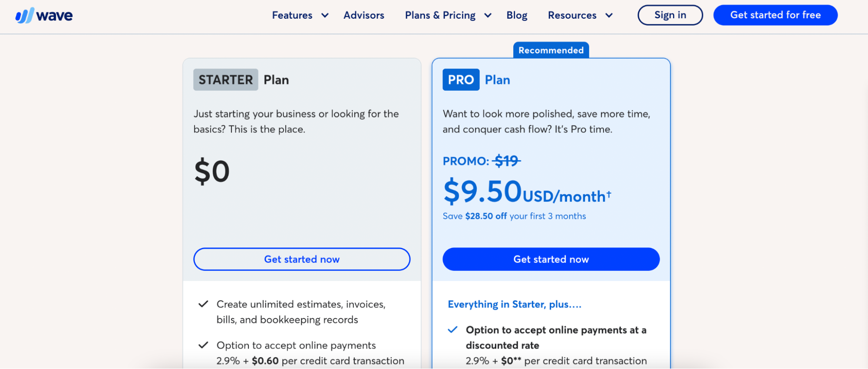Navigate to the Advisors section
868x369 pixels.
tap(364, 15)
